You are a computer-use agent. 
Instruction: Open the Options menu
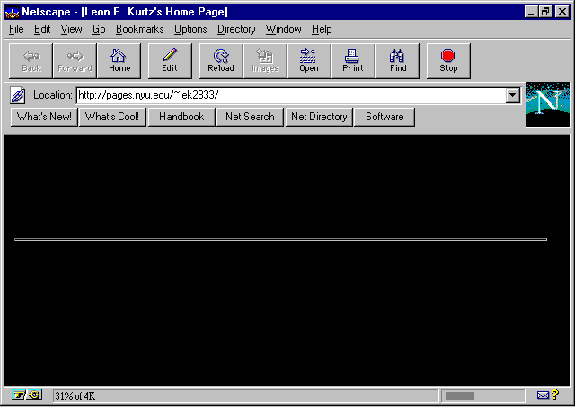click(x=190, y=29)
